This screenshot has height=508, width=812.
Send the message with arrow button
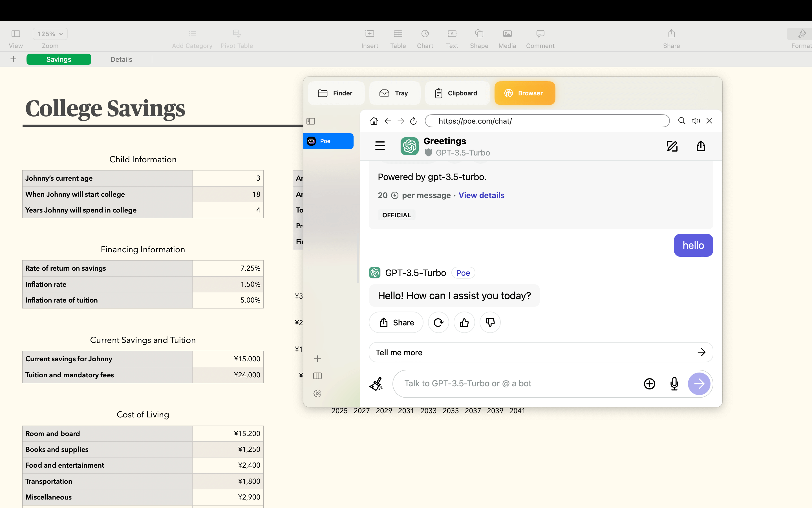pos(699,384)
